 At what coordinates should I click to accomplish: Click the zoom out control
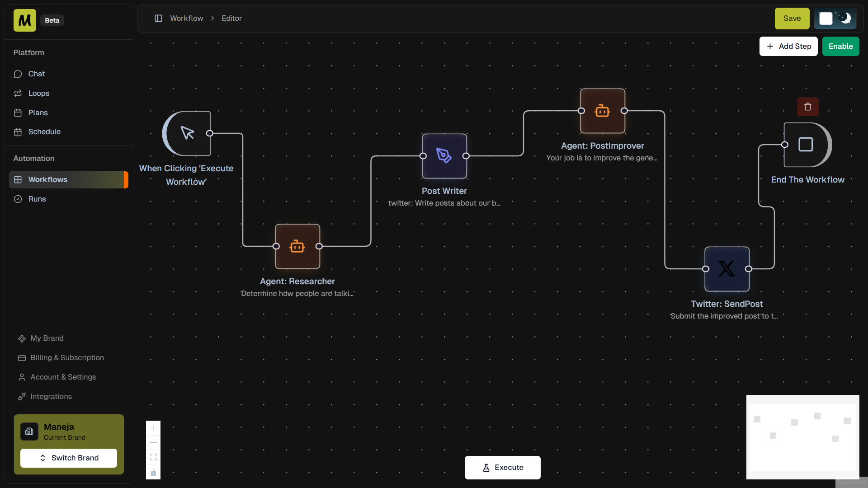153,442
